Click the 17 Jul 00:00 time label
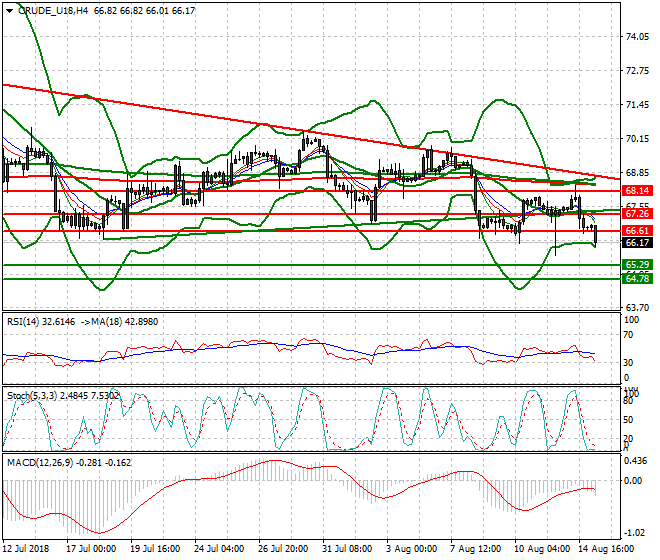 [x=91, y=549]
